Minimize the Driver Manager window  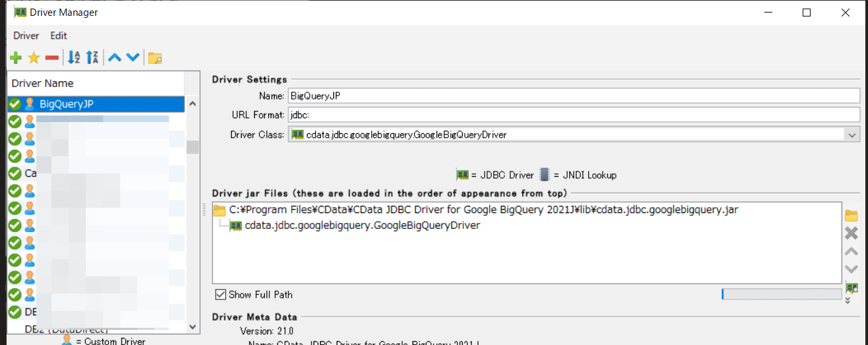click(768, 13)
